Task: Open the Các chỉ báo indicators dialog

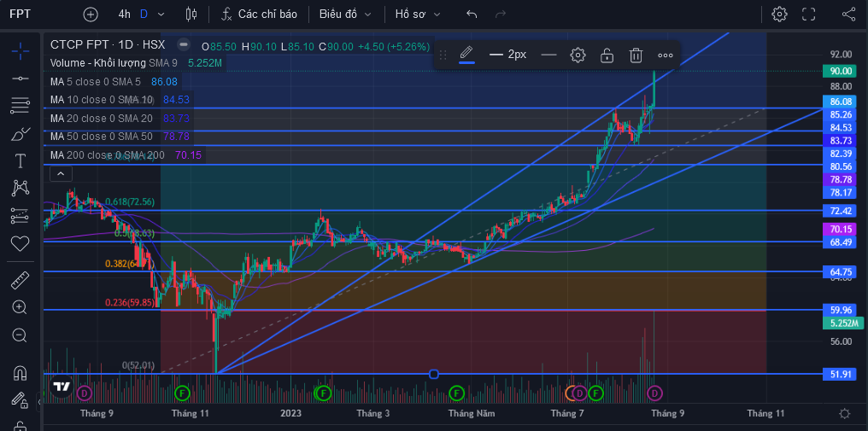Action: tap(260, 15)
